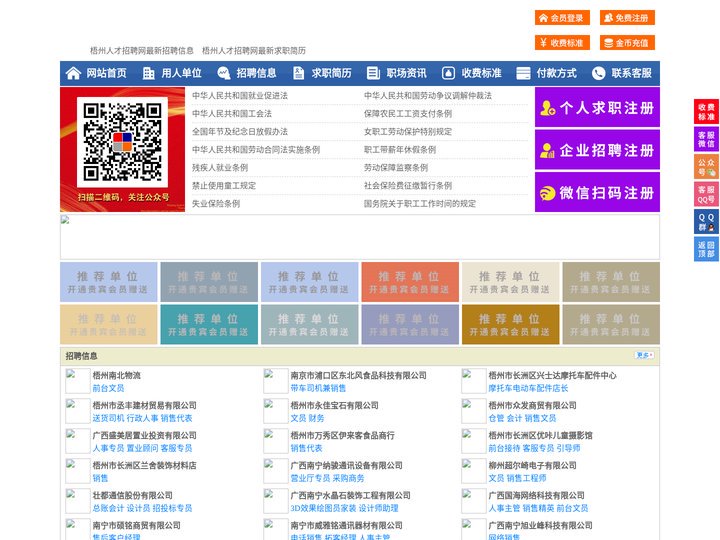The height and width of the screenshot is (540, 720).
Task: Click the 会员登录 button
Action: tap(562, 18)
